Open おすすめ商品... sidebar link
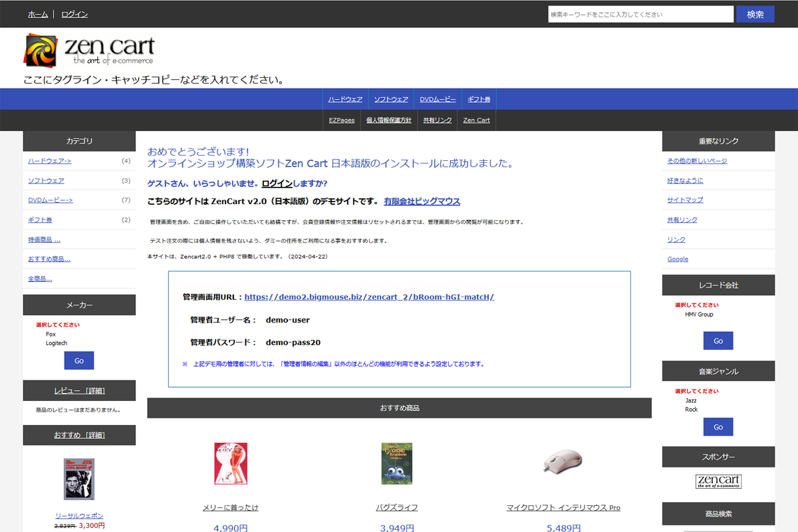 pyautogui.click(x=49, y=259)
